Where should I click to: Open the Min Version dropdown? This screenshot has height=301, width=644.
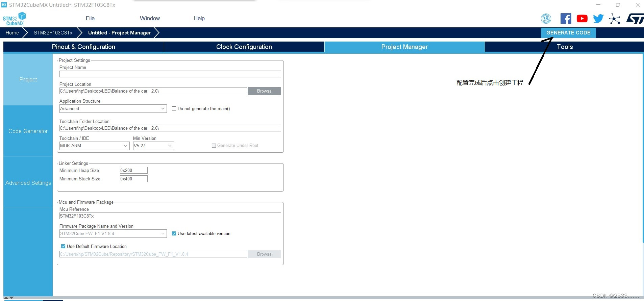pyautogui.click(x=153, y=146)
